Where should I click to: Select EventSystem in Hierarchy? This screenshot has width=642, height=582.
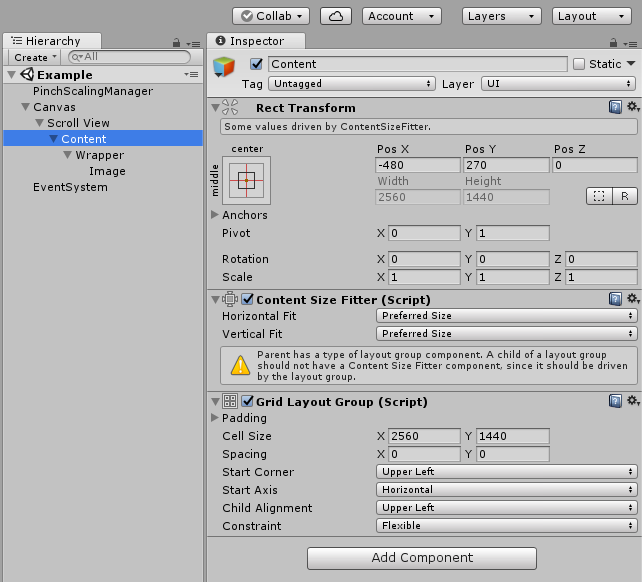click(x=70, y=187)
